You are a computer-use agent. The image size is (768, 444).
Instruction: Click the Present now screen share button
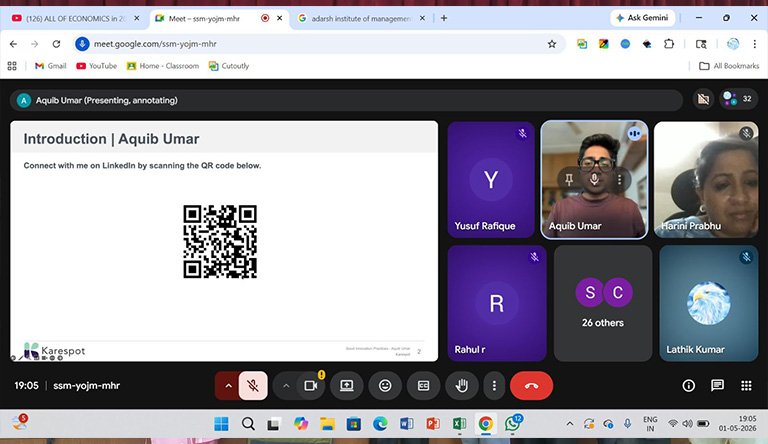347,386
